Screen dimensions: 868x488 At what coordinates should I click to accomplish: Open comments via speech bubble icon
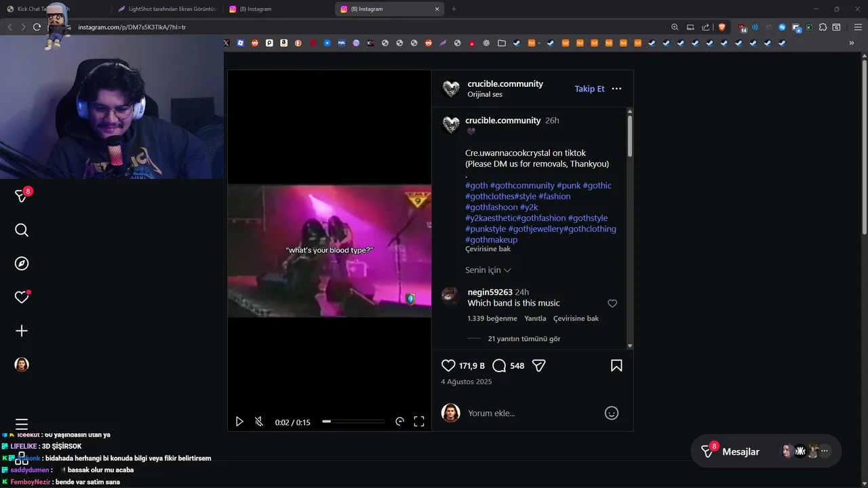pos(499,365)
